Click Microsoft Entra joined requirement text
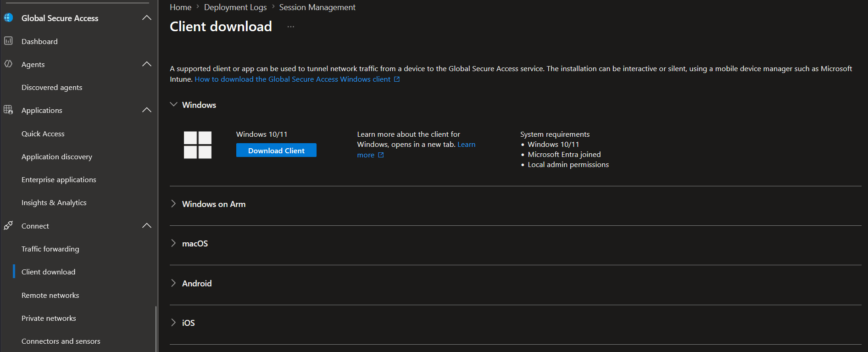This screenshot has width=868, height=352. pyautogui.click(x=564, y=154)
